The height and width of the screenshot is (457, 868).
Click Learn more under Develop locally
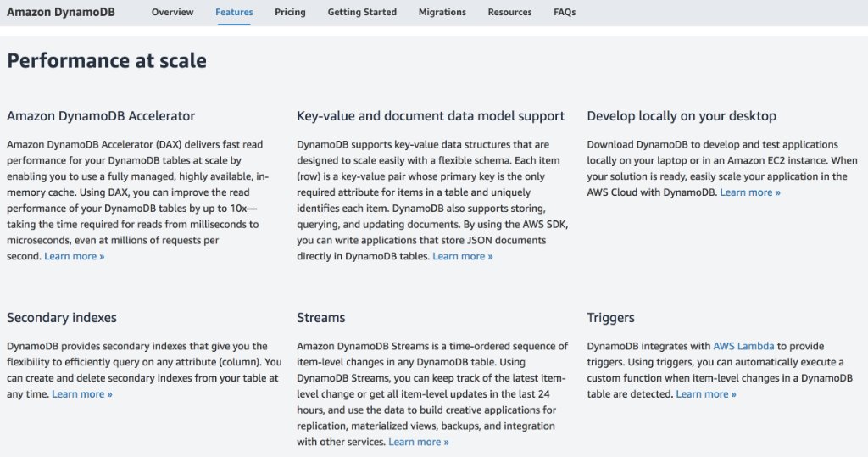point(750,192)
